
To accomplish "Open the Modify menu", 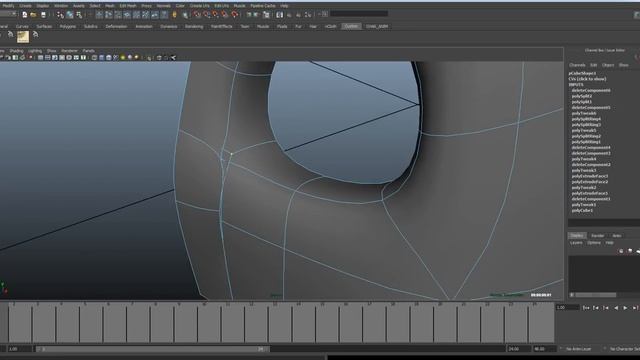I will coord(8,6).
